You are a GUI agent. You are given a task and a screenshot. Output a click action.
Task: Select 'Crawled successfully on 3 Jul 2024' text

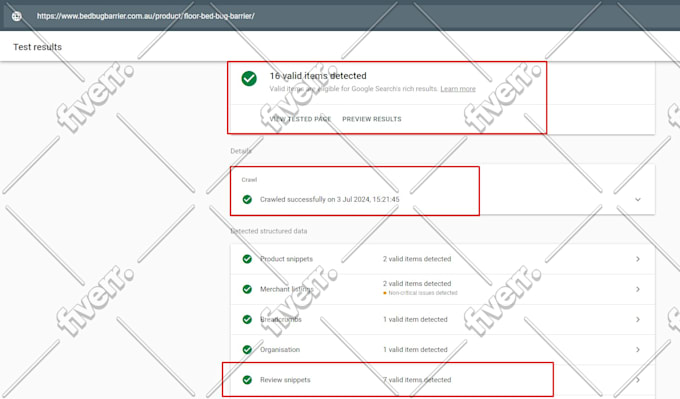click(330, 200)
